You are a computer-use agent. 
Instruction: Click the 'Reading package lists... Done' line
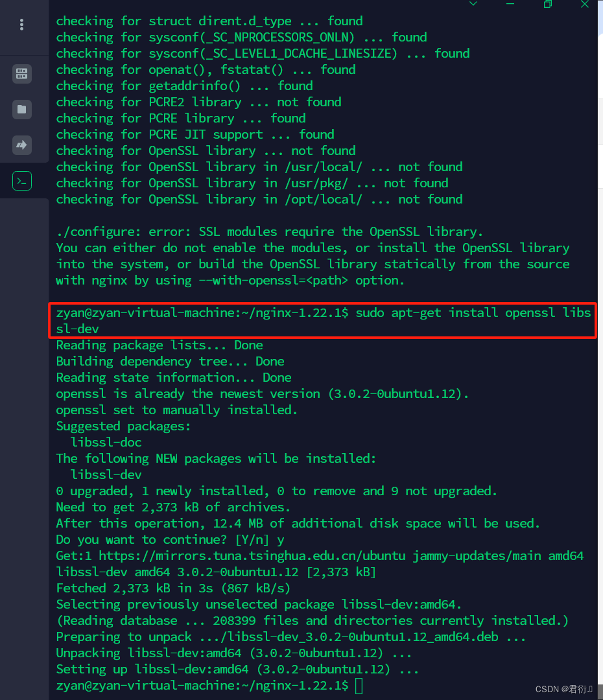pos(160,345)
